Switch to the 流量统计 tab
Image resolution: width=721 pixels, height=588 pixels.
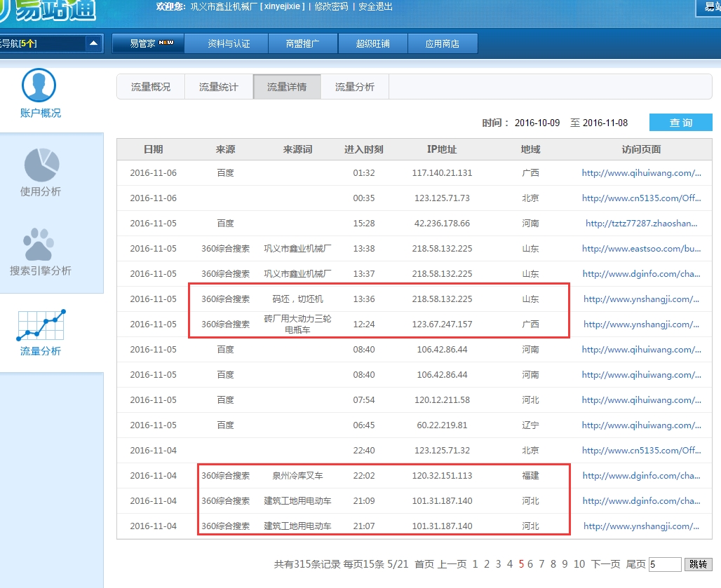pos(218,87)
